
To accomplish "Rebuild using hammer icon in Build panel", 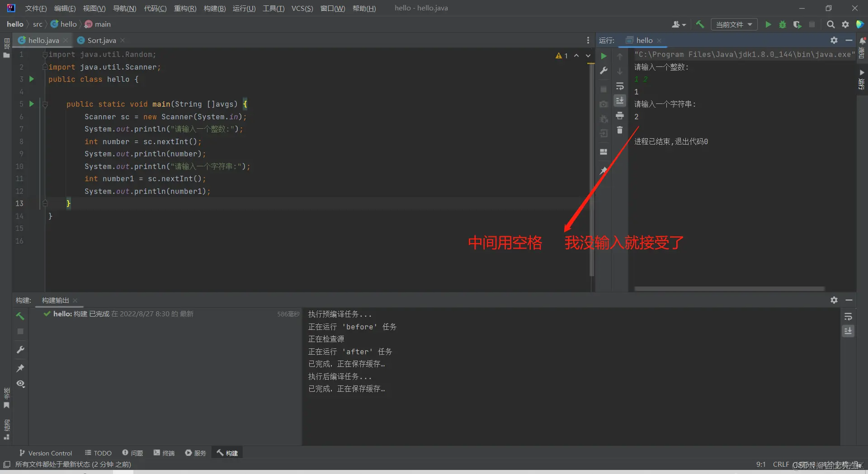I will 20,316.
